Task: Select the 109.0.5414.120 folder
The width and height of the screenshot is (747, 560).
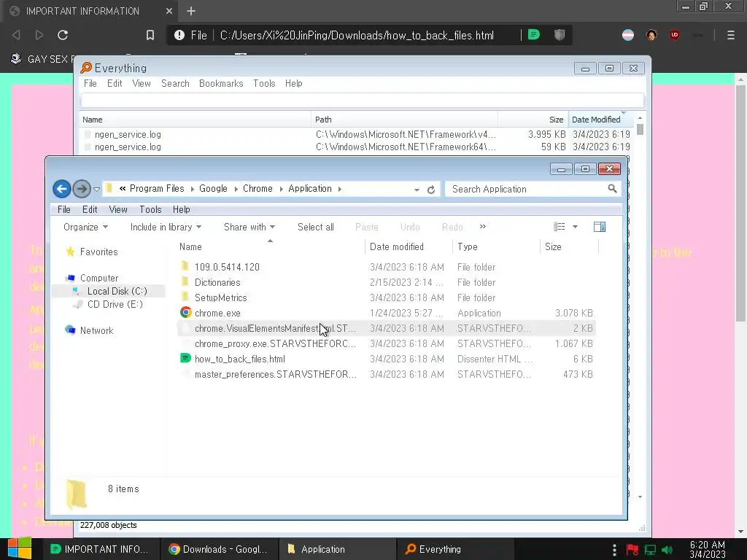Action: (x=227, y=267)
